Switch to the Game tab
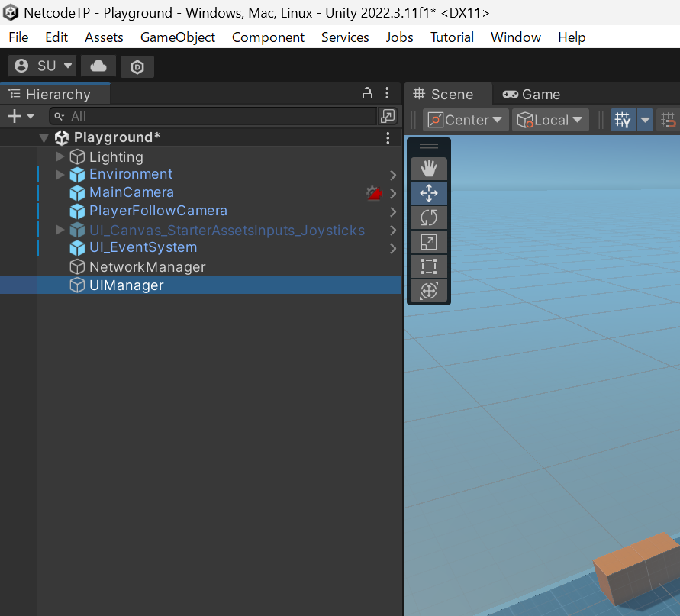The width and height of the screenshot is (680, 616). pos(532,94)
